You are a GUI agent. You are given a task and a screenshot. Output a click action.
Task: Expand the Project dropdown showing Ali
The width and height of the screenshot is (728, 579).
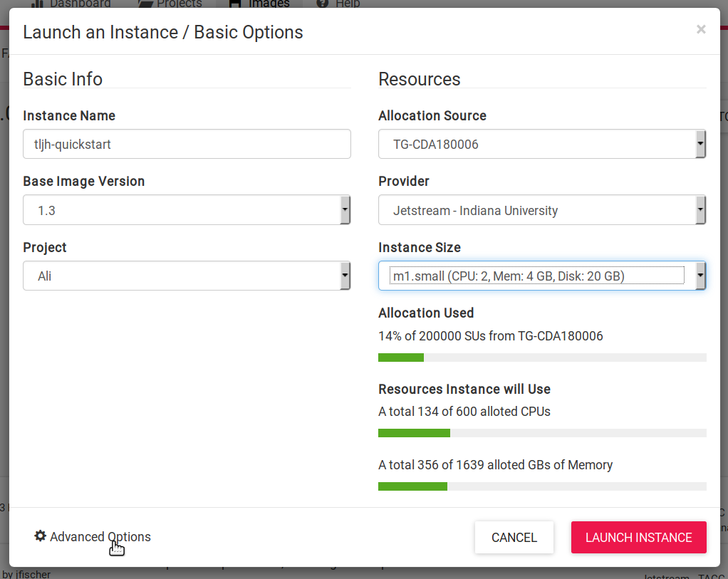pyautogui.click(x=187, y=276)
